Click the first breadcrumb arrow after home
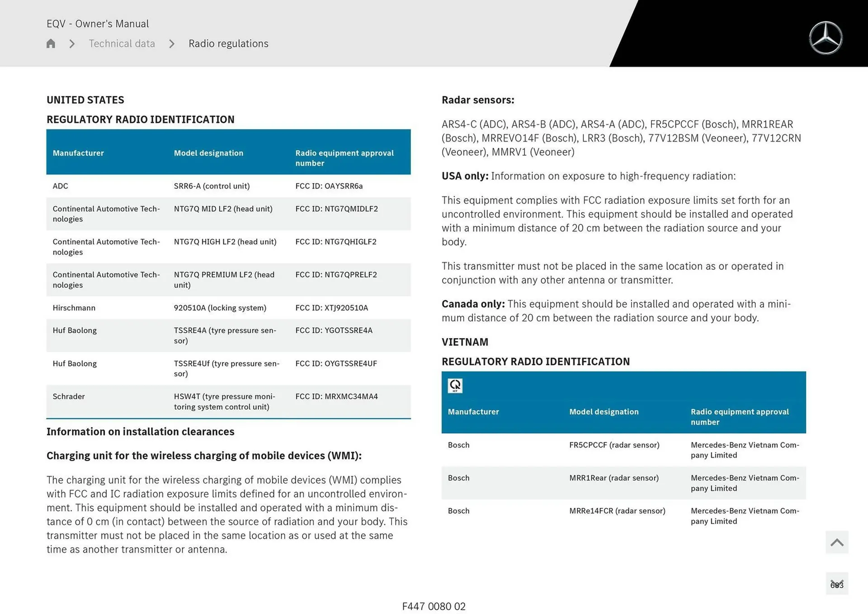 point(72,44)
